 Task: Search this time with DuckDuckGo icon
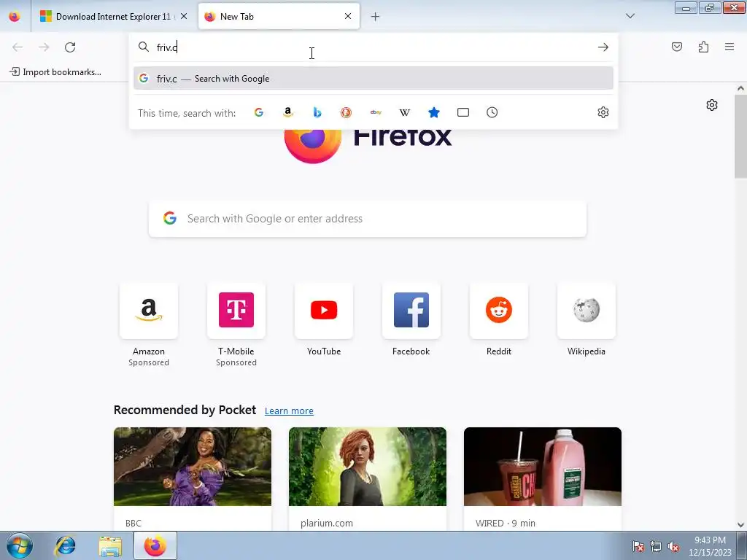(x=346, y=112)
